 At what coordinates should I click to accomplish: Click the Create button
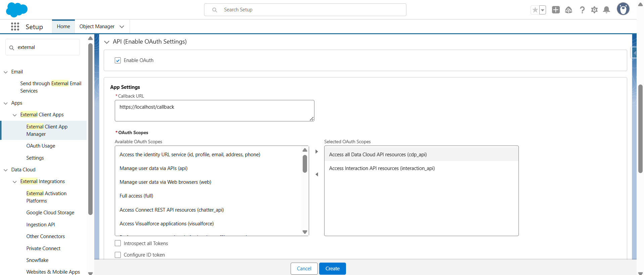pos(332,269)
